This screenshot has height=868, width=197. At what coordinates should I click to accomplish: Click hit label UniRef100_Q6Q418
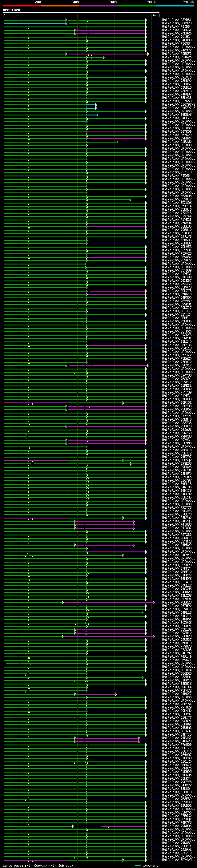176,450
